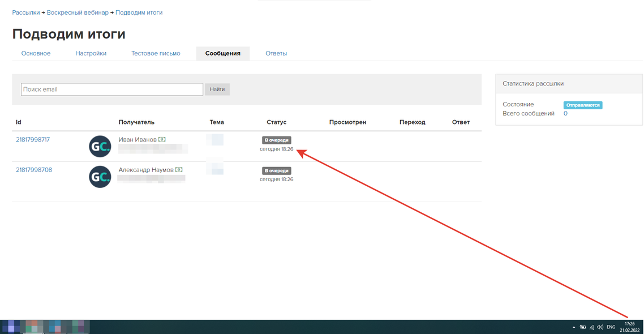
Task: Open the taskbar clock and date
Action: click(629, 327)
